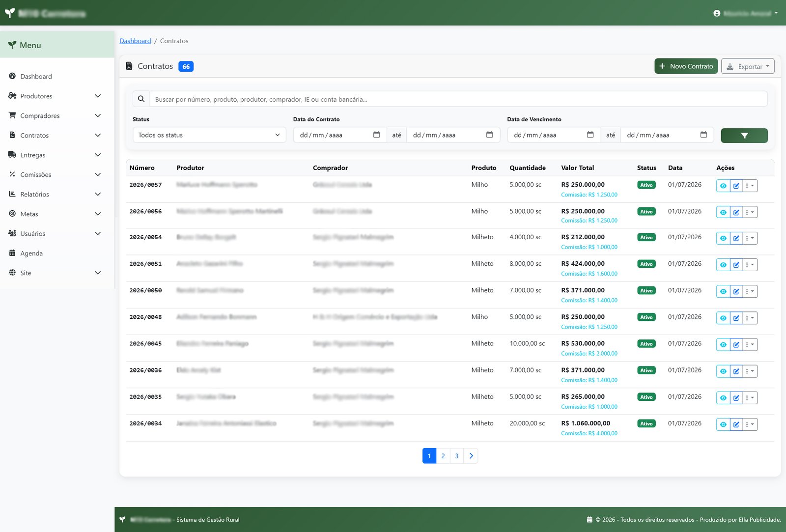
Task: Apply filters with the funnel button
Action: [744, 136]
